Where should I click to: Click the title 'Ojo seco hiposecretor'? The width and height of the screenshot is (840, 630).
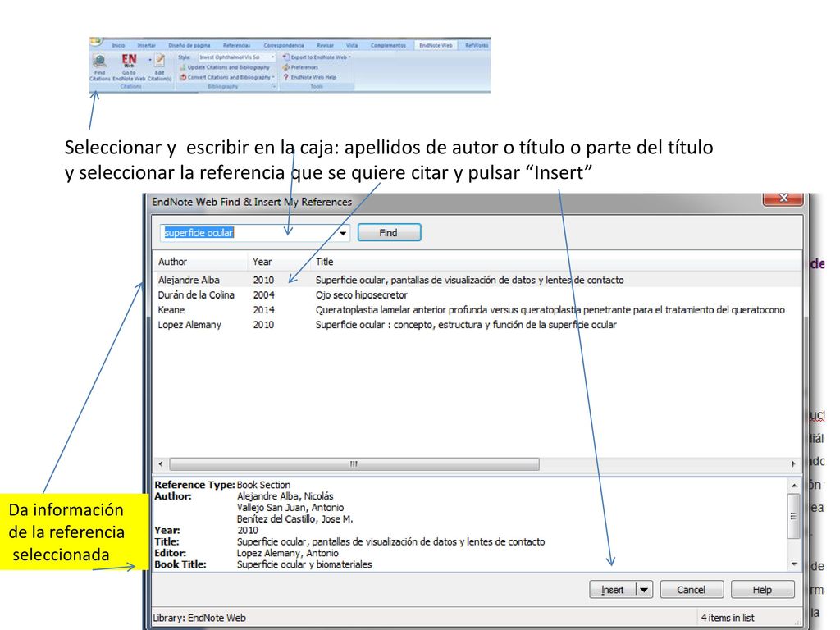(361, 294)
